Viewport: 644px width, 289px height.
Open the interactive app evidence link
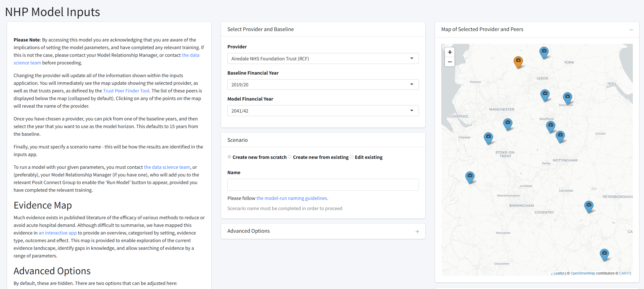coord(57,233)
